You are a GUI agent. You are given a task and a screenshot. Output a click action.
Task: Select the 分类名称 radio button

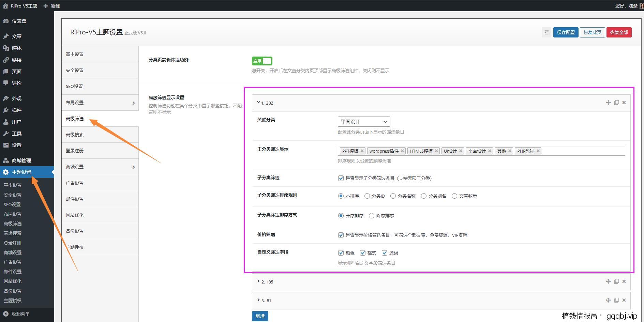pos(393,196)
